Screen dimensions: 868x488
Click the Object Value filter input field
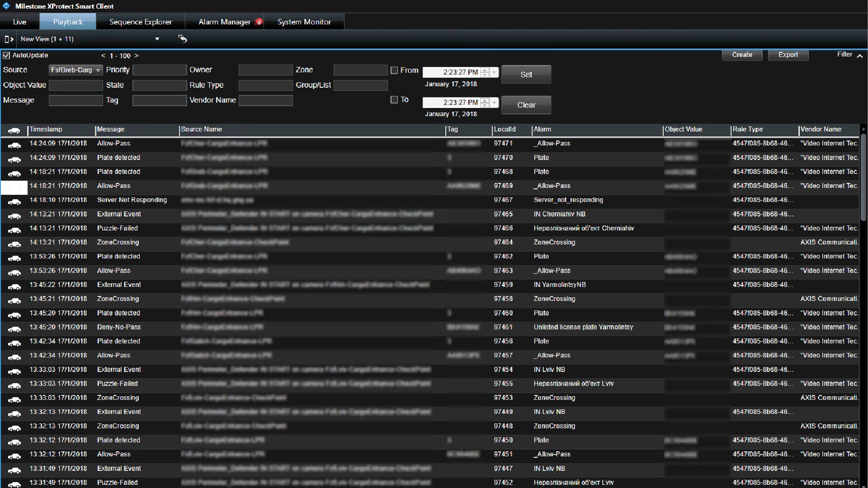(75, 85)
